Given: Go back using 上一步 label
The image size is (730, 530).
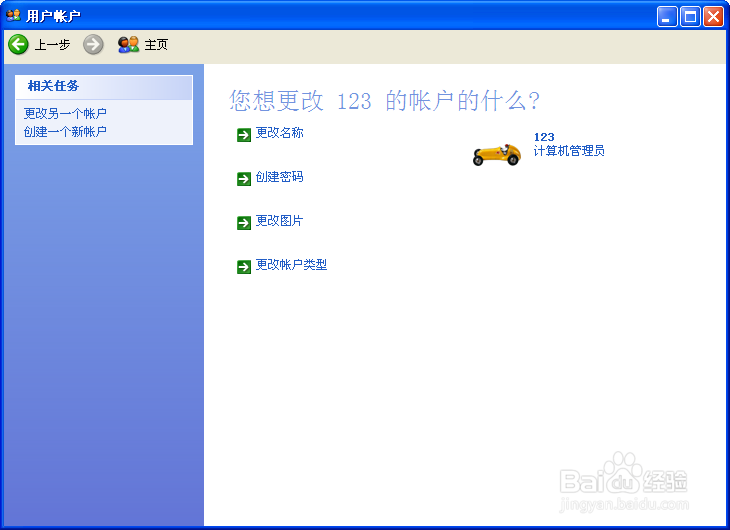Looking at the screenshot, I should [52, 45].
